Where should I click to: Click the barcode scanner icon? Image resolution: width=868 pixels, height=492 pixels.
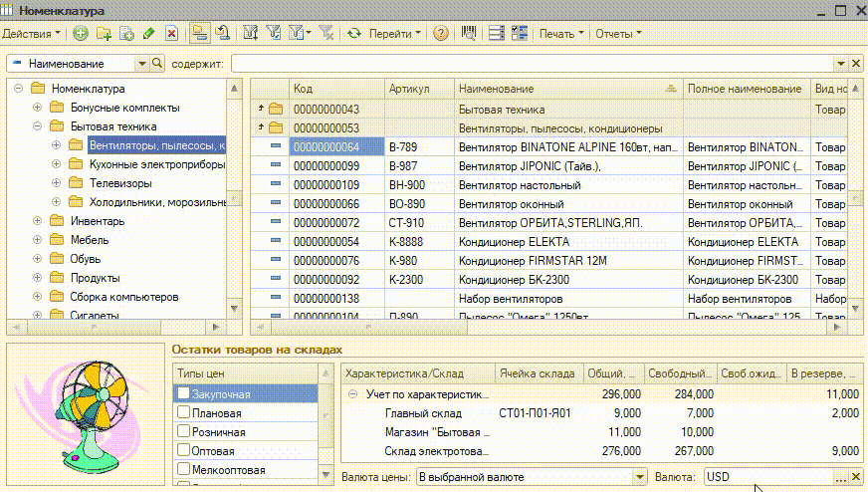pyautogui.click(x=469, y=33)
